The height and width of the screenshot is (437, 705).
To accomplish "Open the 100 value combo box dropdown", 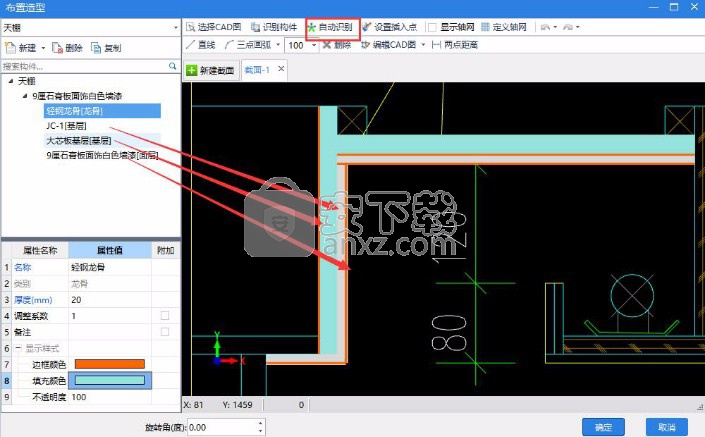I will pos(314,45).
